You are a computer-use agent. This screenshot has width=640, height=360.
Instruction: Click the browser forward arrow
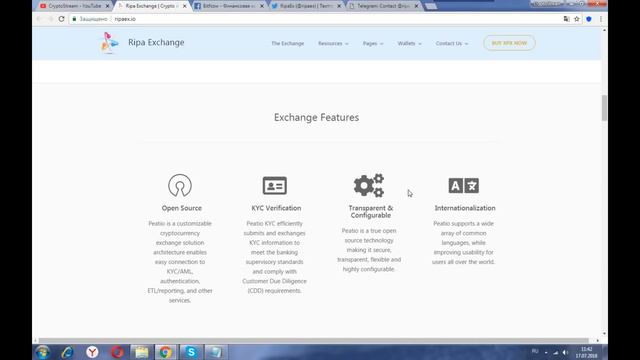pyautogui.click(x=50, y=19)
